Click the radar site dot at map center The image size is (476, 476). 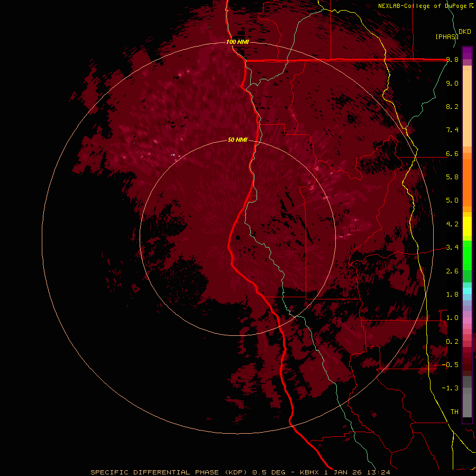238,238
